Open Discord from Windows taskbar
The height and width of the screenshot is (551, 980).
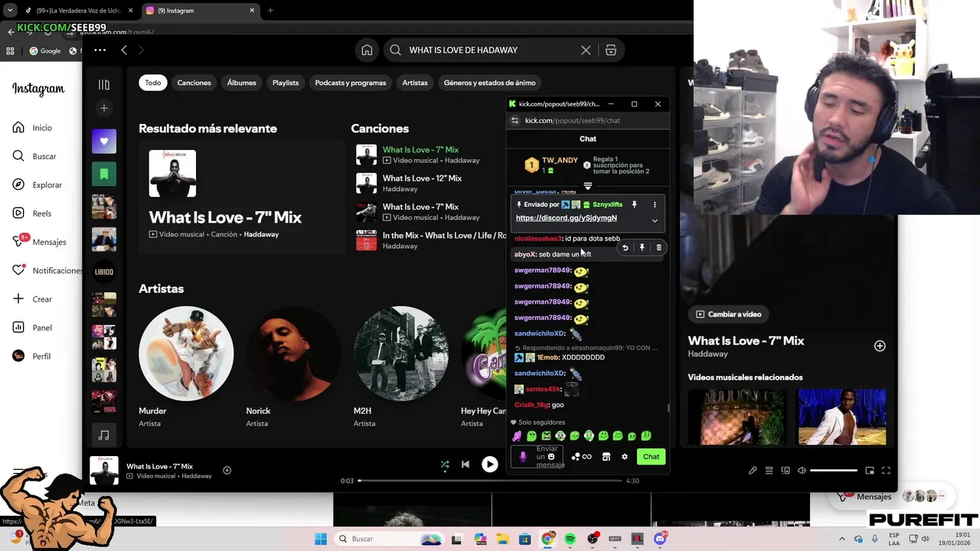660,539
